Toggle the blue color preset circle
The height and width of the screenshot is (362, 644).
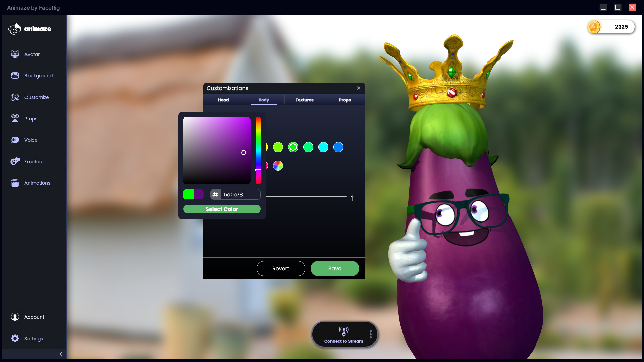point(338,147)
